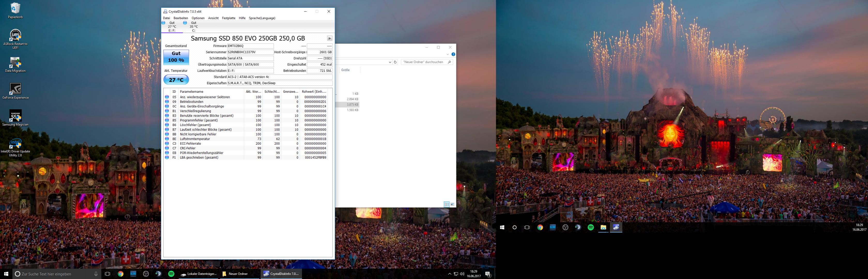Open the Sprache(Language) menu
Viewport: 868px width, 279px height.
click(262, 18)
